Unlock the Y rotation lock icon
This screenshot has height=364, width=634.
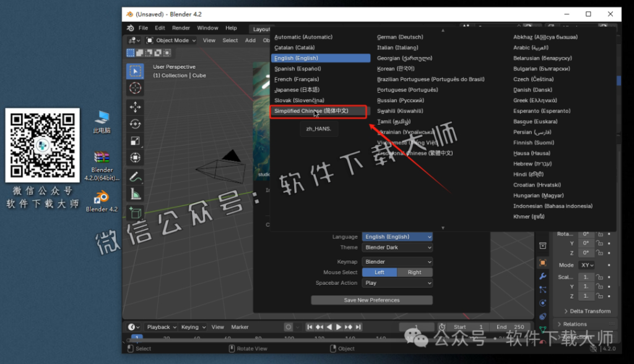601,245
